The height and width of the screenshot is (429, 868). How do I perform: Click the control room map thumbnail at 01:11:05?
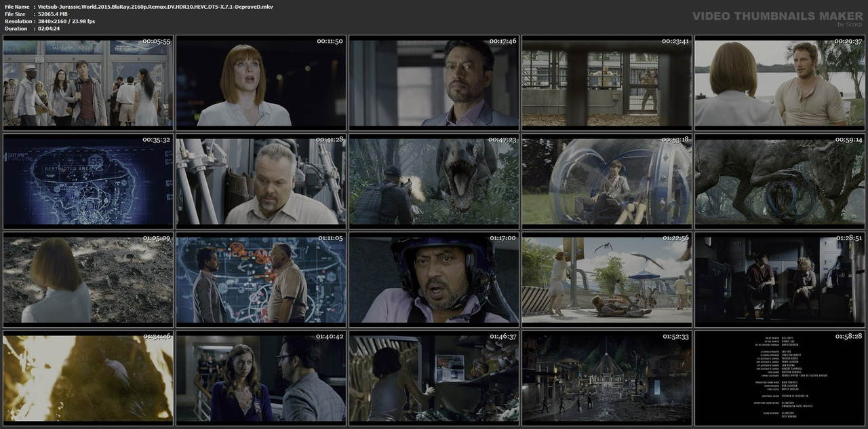click(261, 280)
